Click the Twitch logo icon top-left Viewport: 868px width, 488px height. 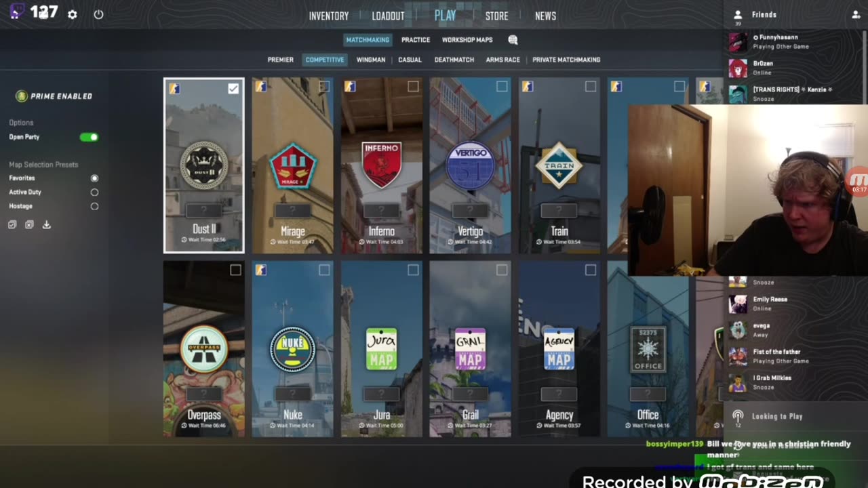(18, 12)
